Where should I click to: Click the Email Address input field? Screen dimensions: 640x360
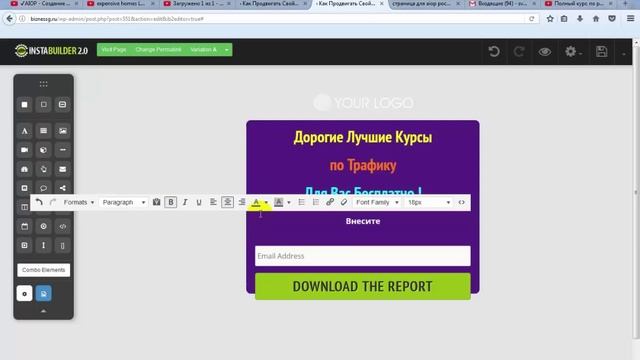click(362, 256)
